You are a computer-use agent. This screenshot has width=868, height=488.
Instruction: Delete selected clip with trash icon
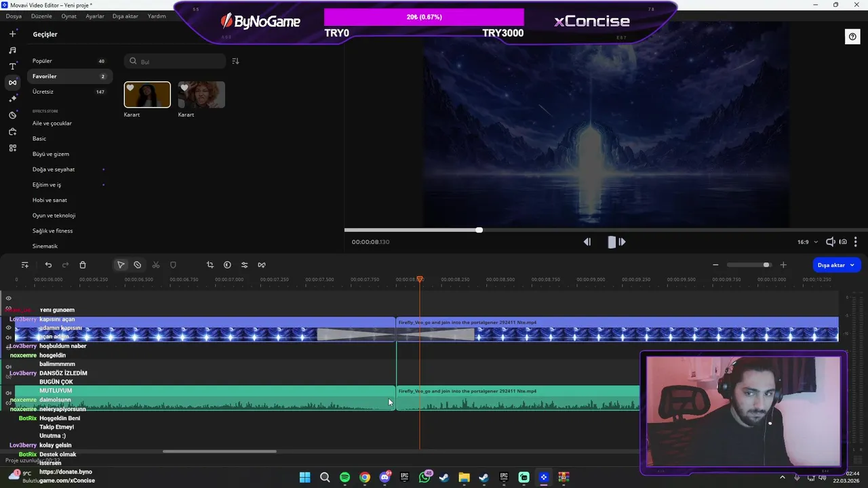pyautogui.click(x=83, y=265)
